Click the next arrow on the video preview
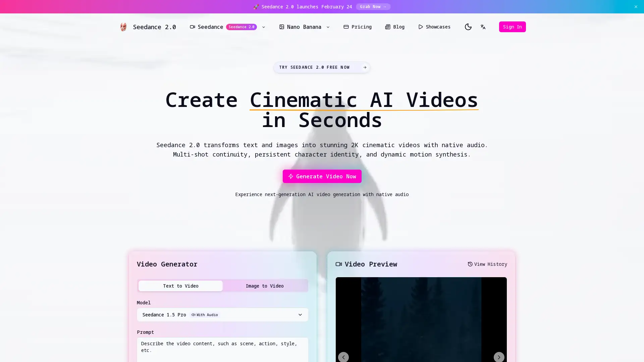Image resolution: width=644 pixels, height=362 pixels. 499,357
